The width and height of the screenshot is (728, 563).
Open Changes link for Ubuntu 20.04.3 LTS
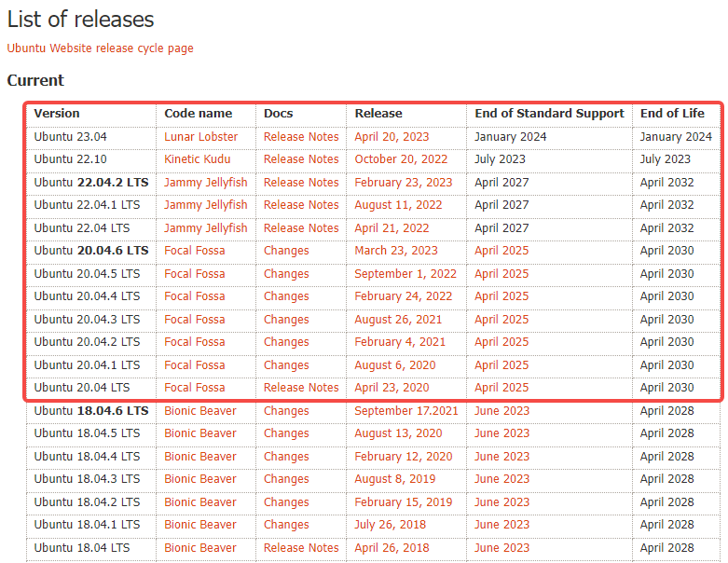coord(286,320)
